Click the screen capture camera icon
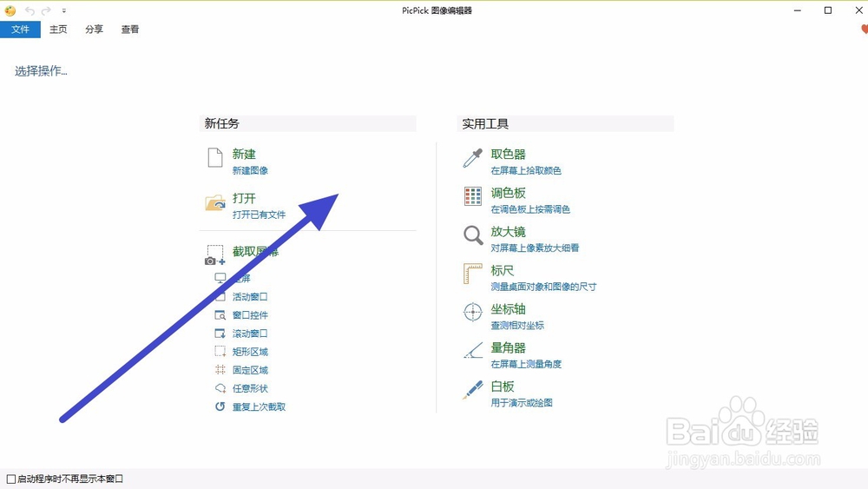The height and width of the screenshot is (489, 868). [215, 255]
